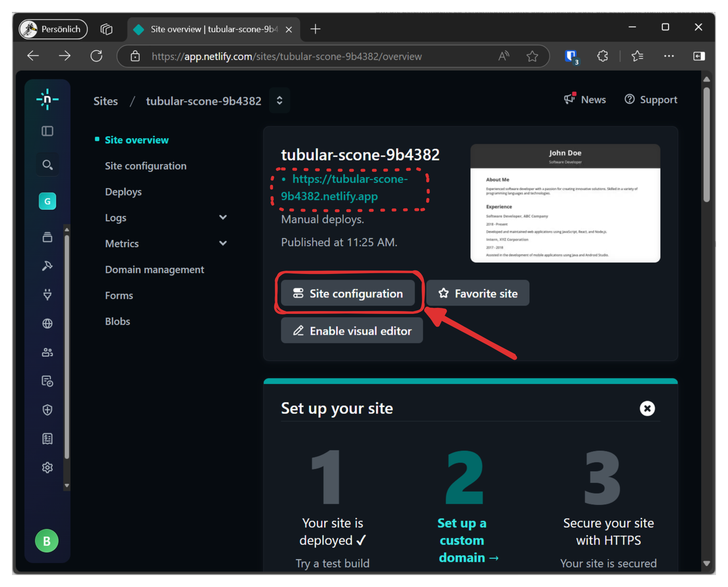Viewport: 728px width, 587px height.
Task: Reload the page with refresh icon
Action: click(x=96, y=56)
